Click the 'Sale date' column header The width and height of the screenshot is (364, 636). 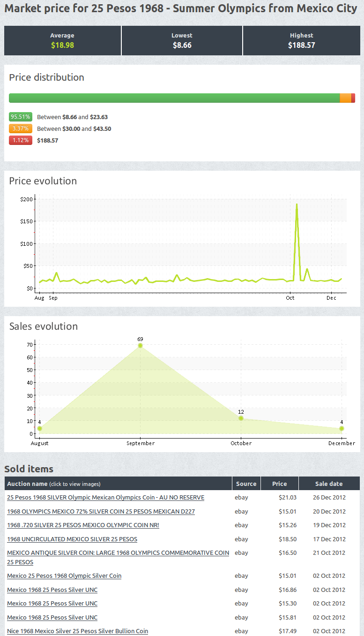[x=329, y=484]
